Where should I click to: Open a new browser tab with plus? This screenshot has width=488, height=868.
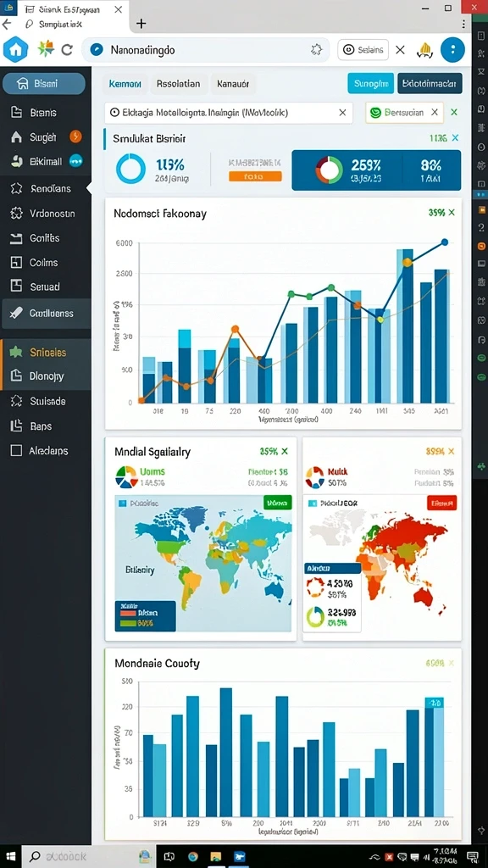click(141, 23)
